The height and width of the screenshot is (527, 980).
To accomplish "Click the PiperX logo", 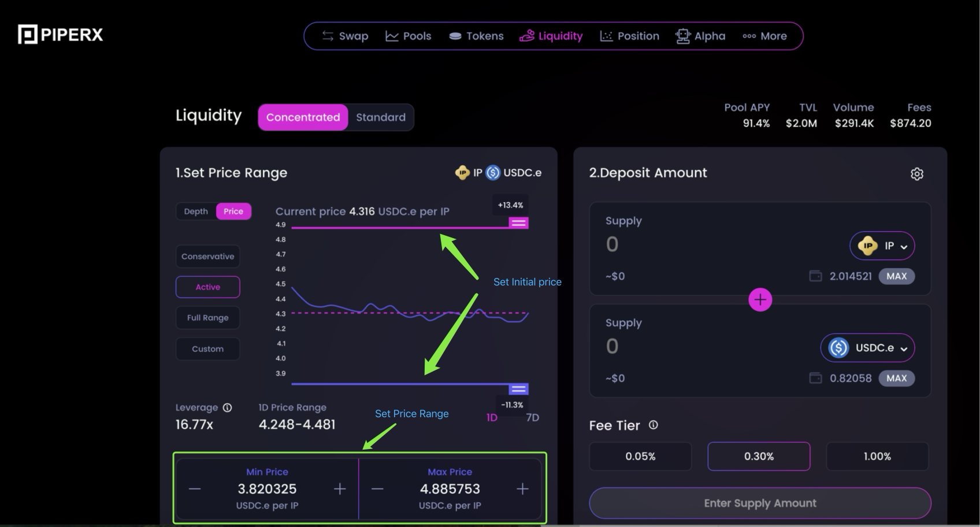I will [x=61, y=35].
